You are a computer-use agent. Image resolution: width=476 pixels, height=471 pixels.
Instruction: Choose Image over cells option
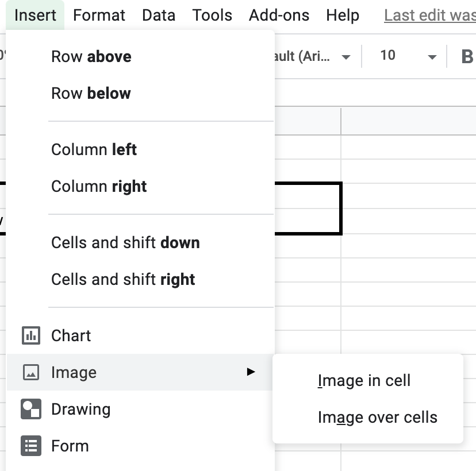pyautogui.click(x=377, y=417)
